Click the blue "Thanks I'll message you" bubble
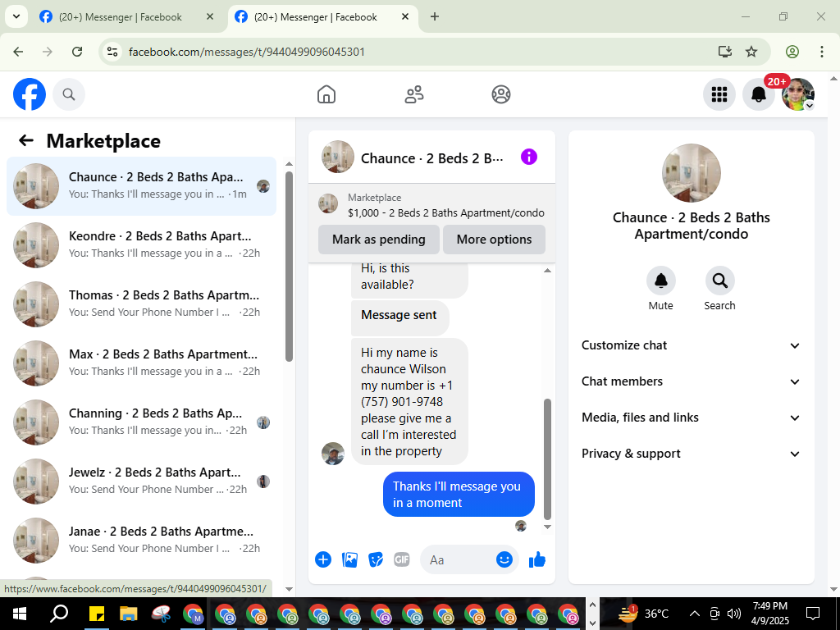Screen dimensions: 840x630 pos(459,495)
